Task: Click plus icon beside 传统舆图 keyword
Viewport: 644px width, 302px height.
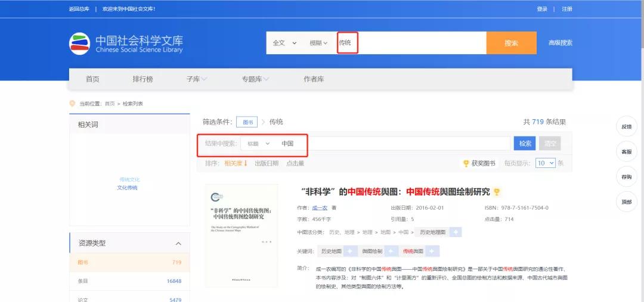Action: (433, 251)
